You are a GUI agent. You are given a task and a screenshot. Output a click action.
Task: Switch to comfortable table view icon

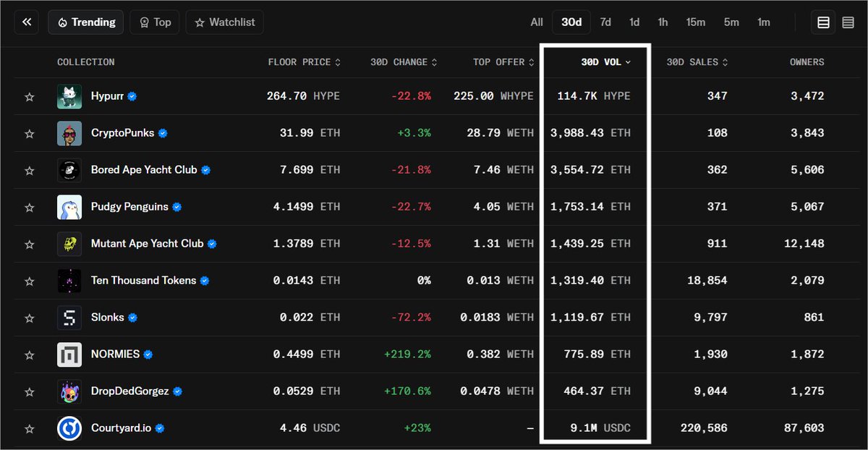823,22
